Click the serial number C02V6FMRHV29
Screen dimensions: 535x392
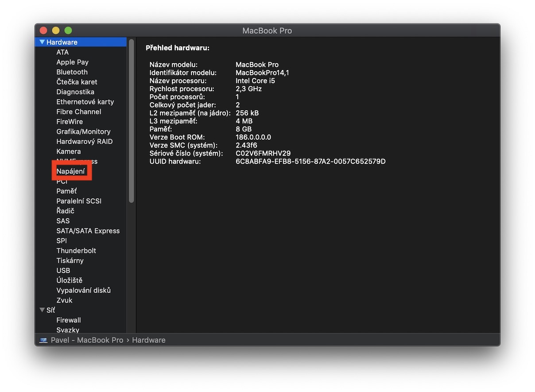(x=263, y=153)
